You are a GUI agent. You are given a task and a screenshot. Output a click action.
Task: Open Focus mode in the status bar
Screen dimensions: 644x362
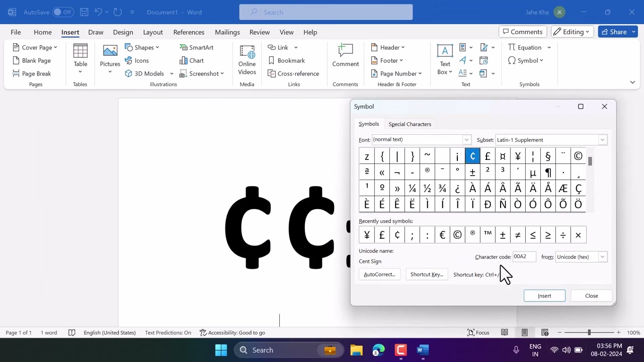[x=478, y=332]
